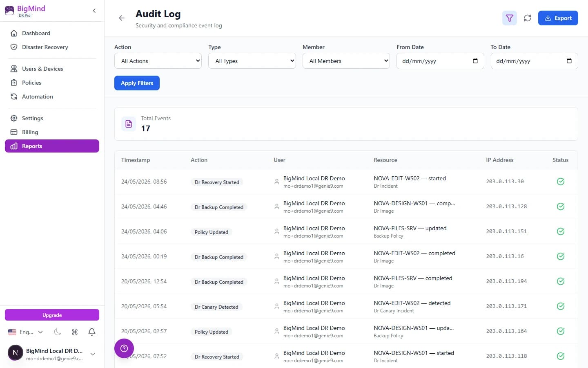The image size is (588, 368).
Task: Click status check icon for 24/05/2026, 04:06 row
Action: [561, 231]
